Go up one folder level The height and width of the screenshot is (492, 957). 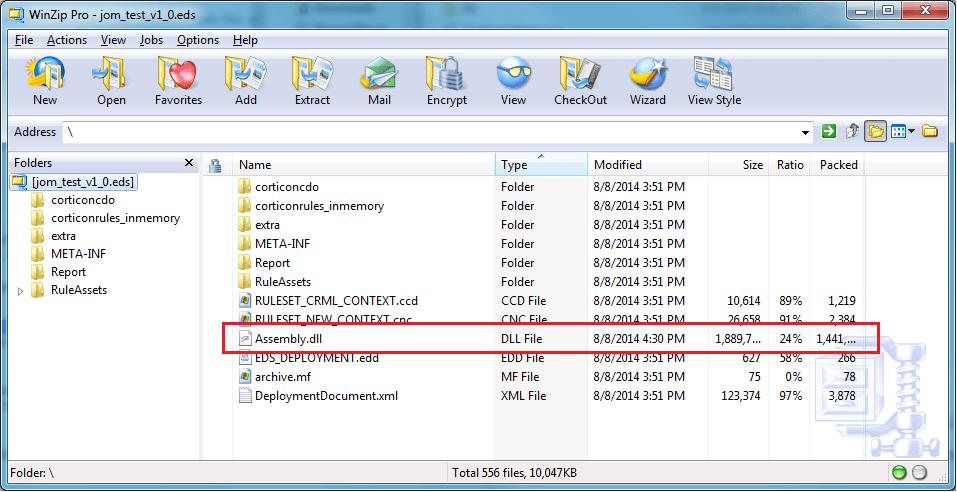coord(852,131)
